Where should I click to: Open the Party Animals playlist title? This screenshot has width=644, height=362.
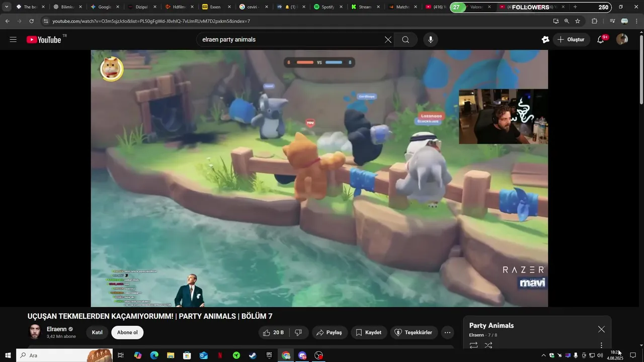point(492,325)
